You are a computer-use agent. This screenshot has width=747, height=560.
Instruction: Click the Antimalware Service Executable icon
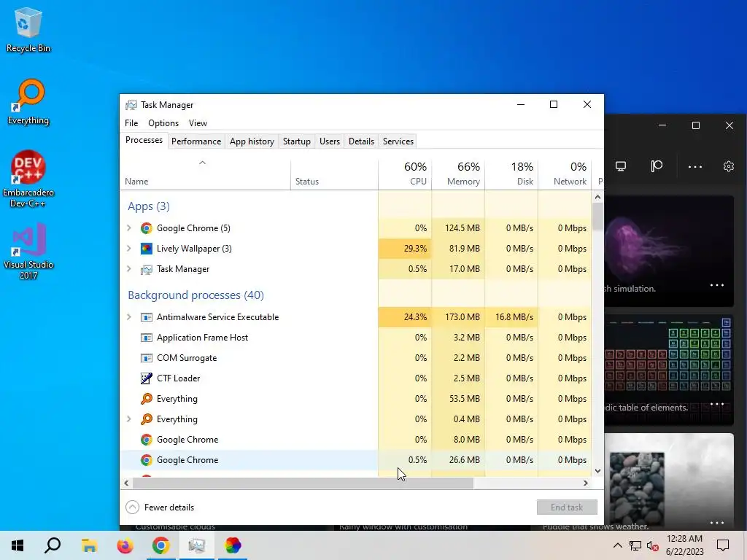(146, 317)
